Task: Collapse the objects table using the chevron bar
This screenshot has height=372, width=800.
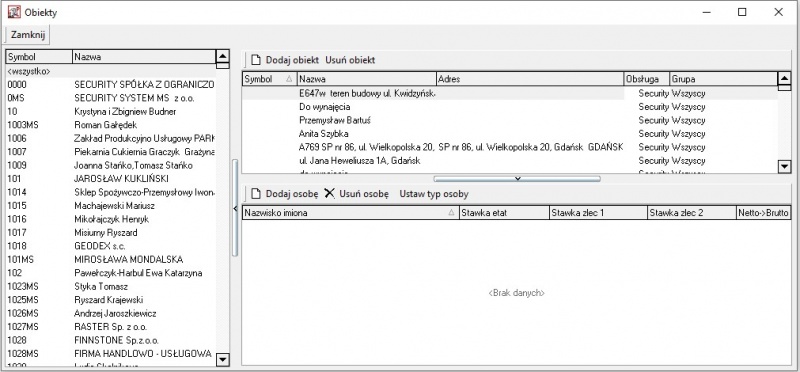Action: tap(517, 179)
